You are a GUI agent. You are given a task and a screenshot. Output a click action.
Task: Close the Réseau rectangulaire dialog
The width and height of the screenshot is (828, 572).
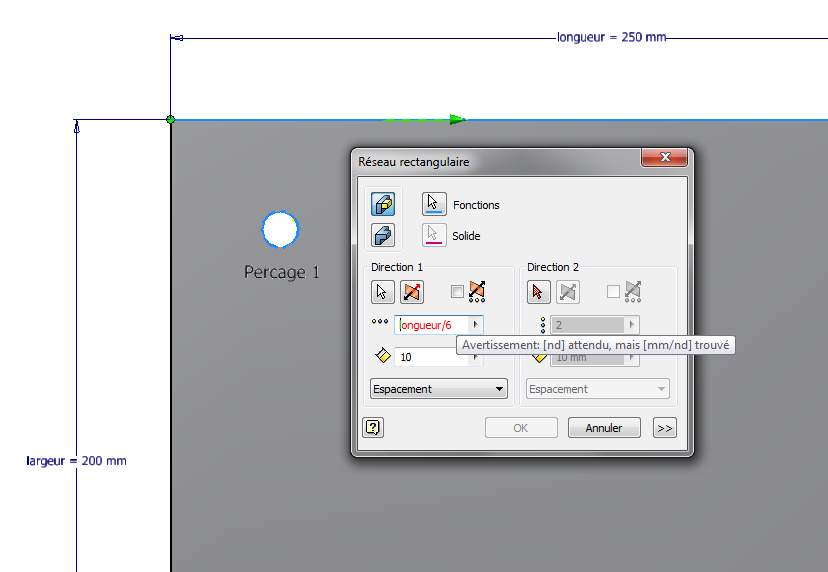coord(664,159)
